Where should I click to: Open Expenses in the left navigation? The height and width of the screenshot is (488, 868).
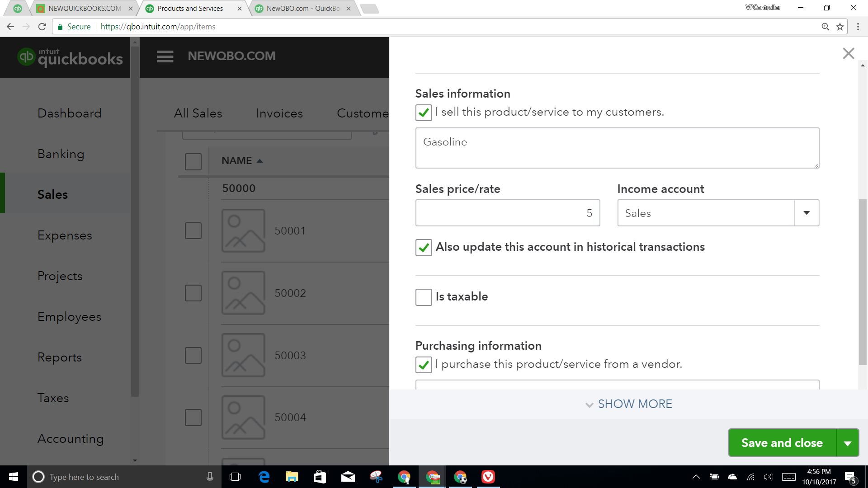click(65, 235)
